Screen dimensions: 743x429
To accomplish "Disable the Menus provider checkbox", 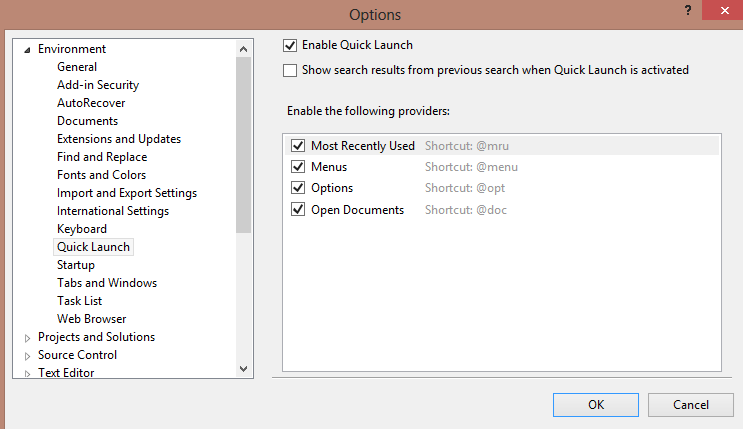I will point(298,167).
